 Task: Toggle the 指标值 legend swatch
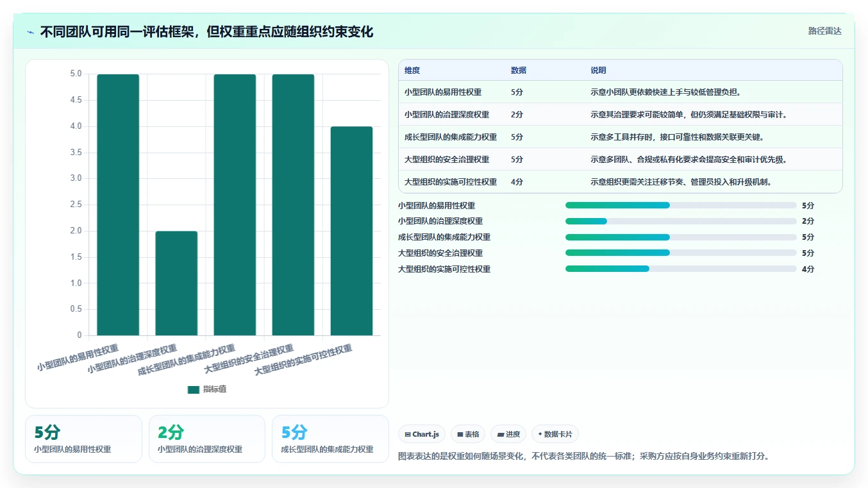pos(193,389)
